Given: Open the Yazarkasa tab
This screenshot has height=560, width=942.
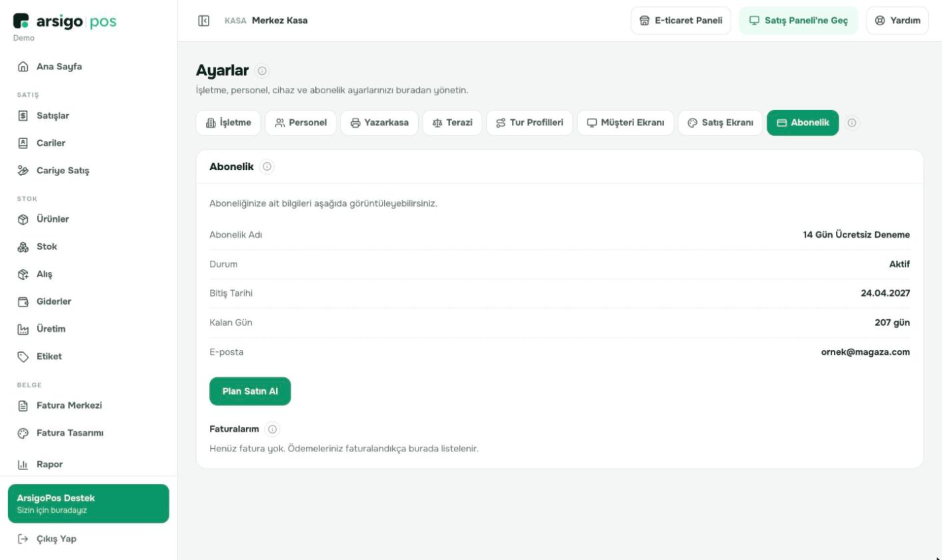Looking at the screenshot, I should (379, 123).
